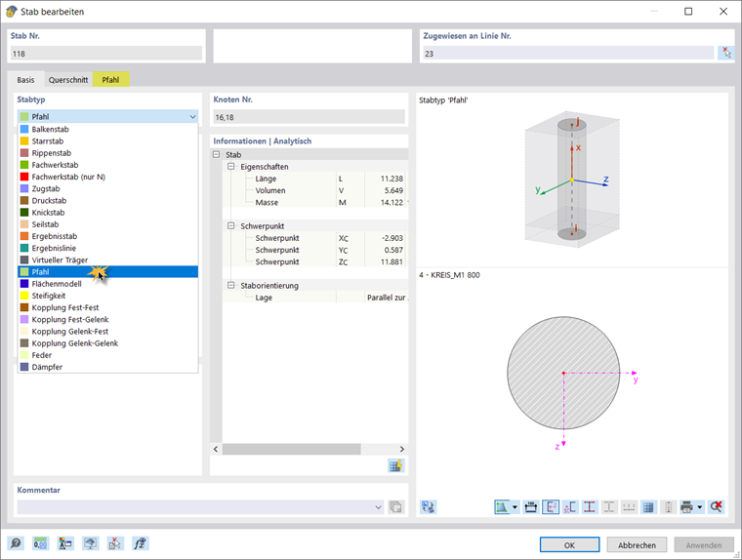This screenshot has height=560, width=742.
Task: Click the vertical scale ruler icon
Action: [668, 507]
